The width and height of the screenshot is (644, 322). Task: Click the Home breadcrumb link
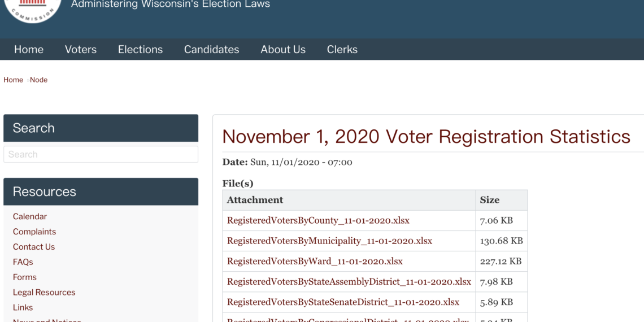coord(13,80)
